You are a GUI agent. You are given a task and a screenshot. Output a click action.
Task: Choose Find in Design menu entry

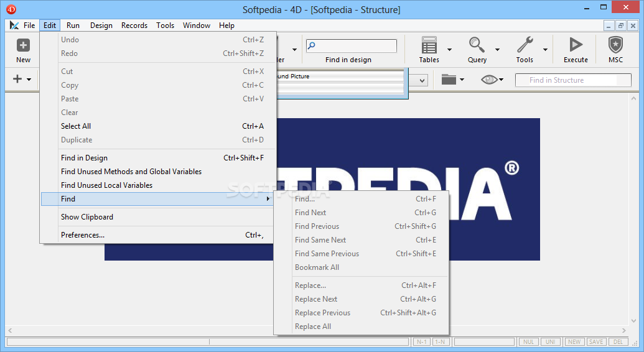[x=158, y=158]
